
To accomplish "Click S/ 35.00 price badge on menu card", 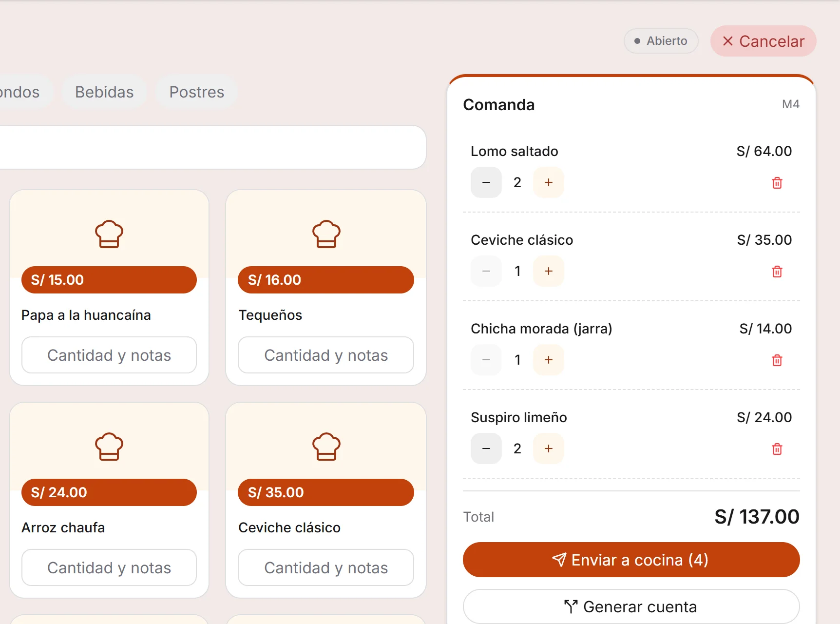I will pos(326,492).
